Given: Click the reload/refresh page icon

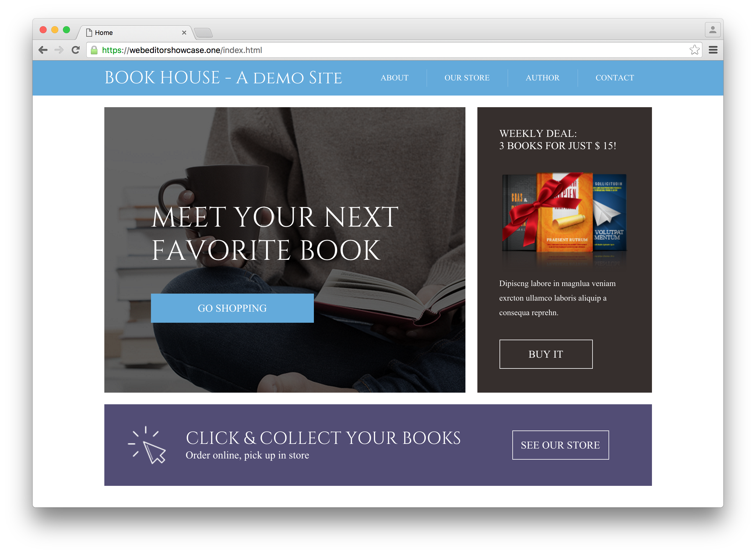Looking at the screenshot, I should (x=75, y=50).
